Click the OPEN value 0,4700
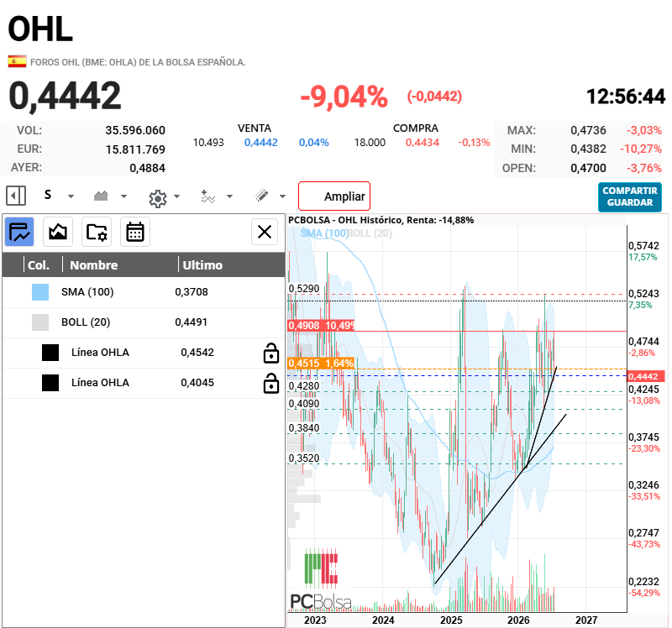 click(x=588, y=168)
